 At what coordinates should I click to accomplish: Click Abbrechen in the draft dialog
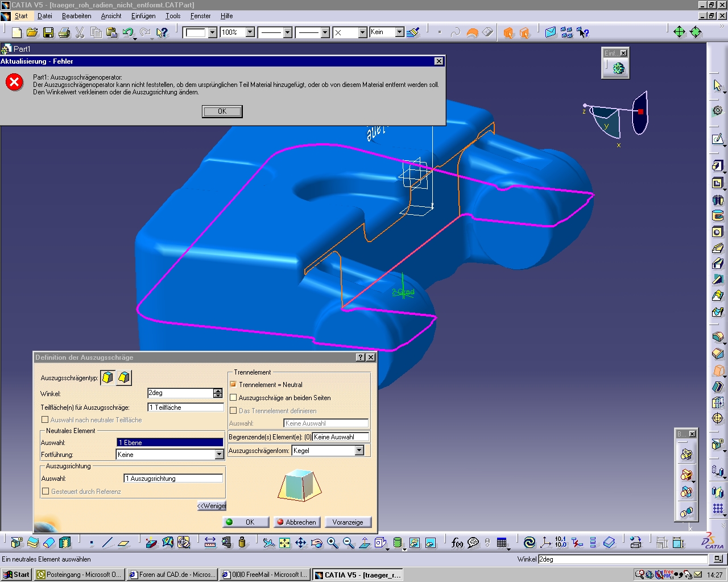point(297,522)
